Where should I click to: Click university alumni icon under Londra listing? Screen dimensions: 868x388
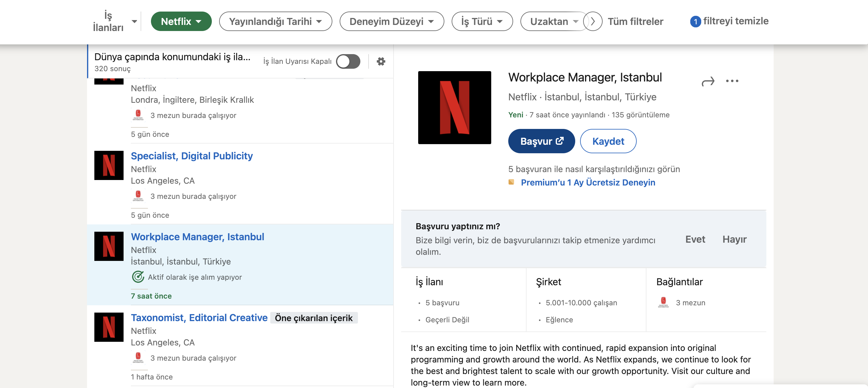pyautogui.click(x=138, y=115)
